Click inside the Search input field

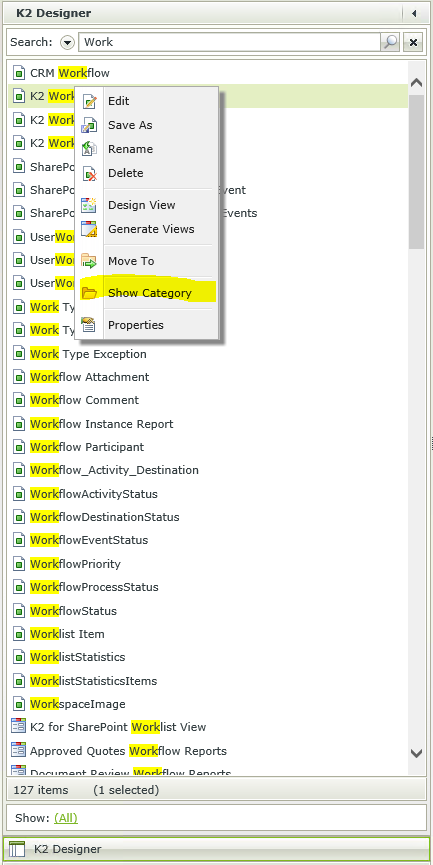pos(229,42)
